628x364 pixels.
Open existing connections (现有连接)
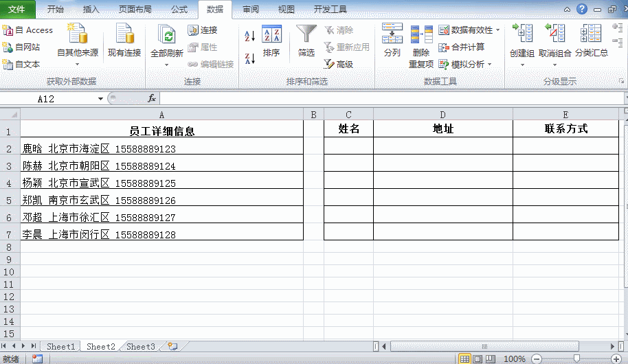click(124, 40)
